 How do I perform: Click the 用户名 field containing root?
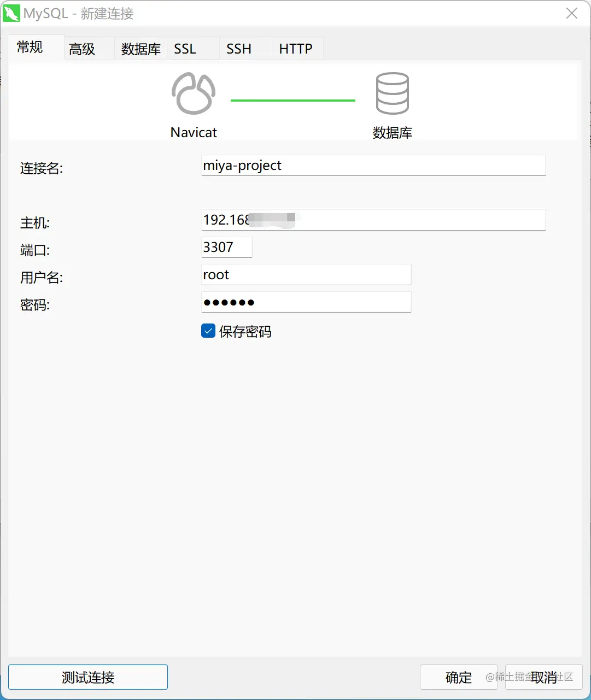[x=306, y=275]
